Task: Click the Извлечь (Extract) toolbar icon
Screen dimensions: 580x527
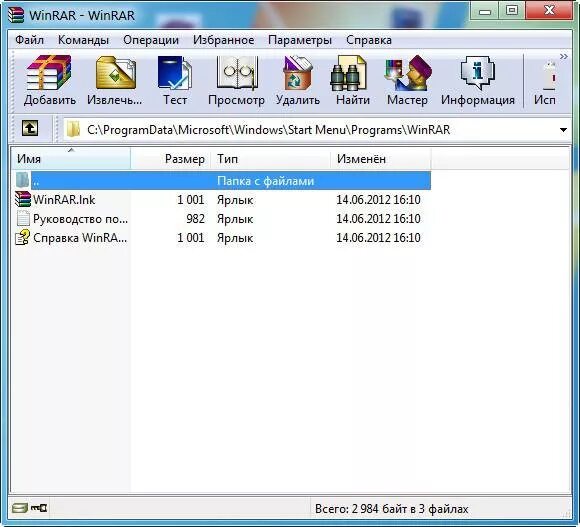Action: (x=115, y=81)
